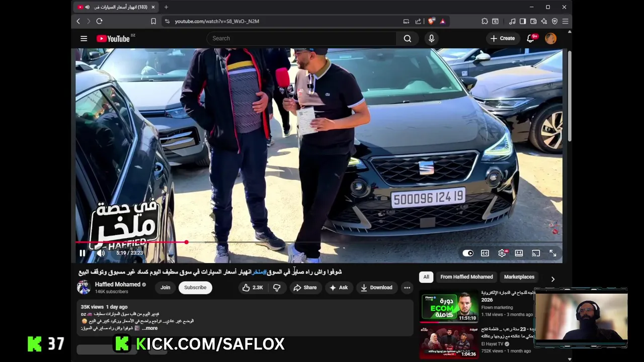644x362 pixels.
Task: Open the Brave VPN shield icon
Action: [x=554, y=21]
